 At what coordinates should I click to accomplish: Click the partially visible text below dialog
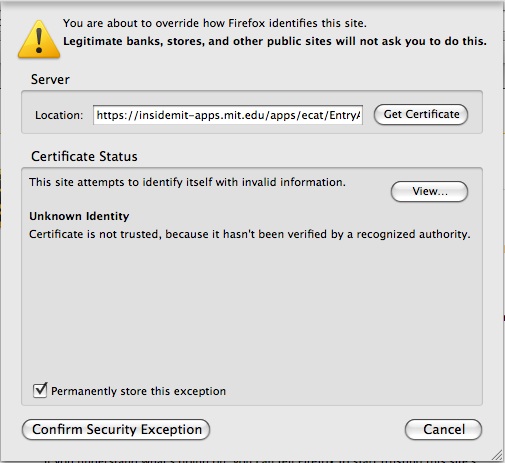pyautogui.click(x=260, y=461)
